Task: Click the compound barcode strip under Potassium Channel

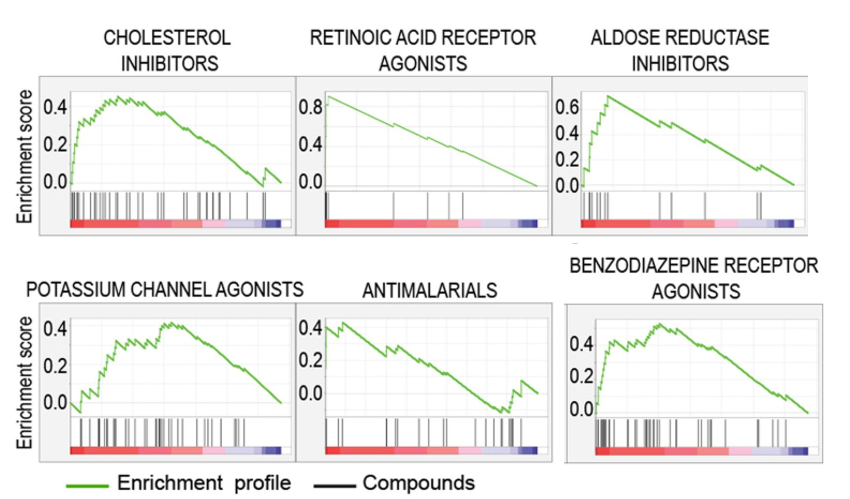Action: click(x=177, y=430)
